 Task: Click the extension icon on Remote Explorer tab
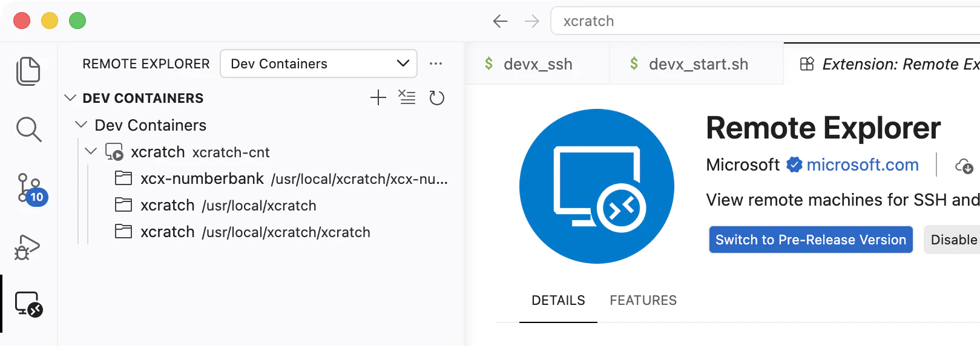coord(807,64)
